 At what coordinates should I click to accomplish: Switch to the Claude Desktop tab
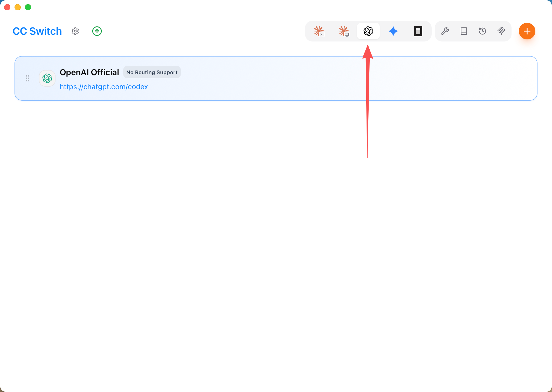click(343, 31)
